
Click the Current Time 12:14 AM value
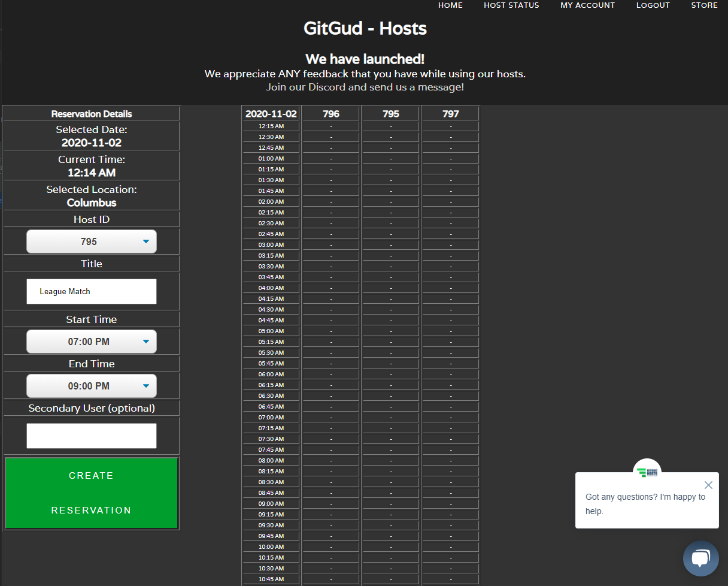pyautogui.click(x=92, y=173)
